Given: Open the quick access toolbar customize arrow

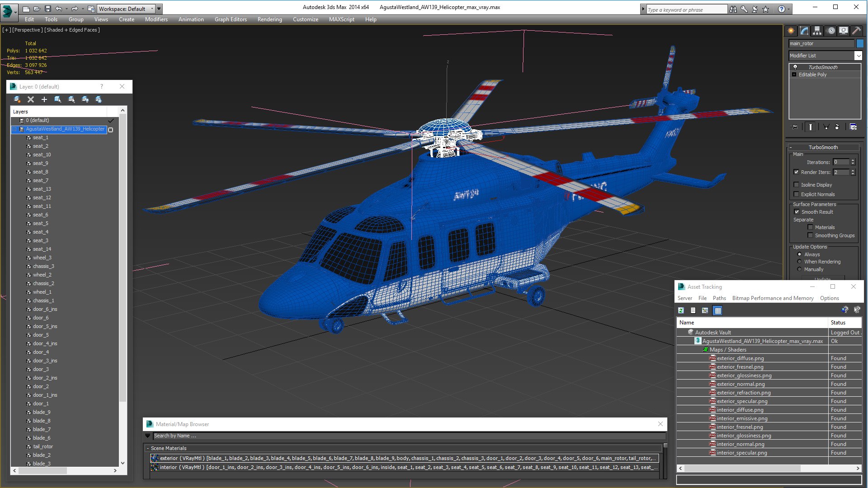Looking at the screenshot, I should [x=159, y=9].
